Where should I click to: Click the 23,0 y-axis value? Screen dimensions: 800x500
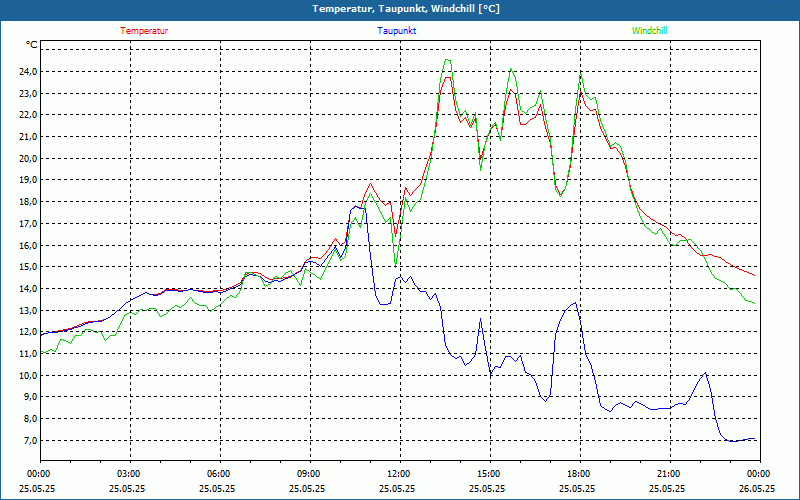(x=29, y=94)
